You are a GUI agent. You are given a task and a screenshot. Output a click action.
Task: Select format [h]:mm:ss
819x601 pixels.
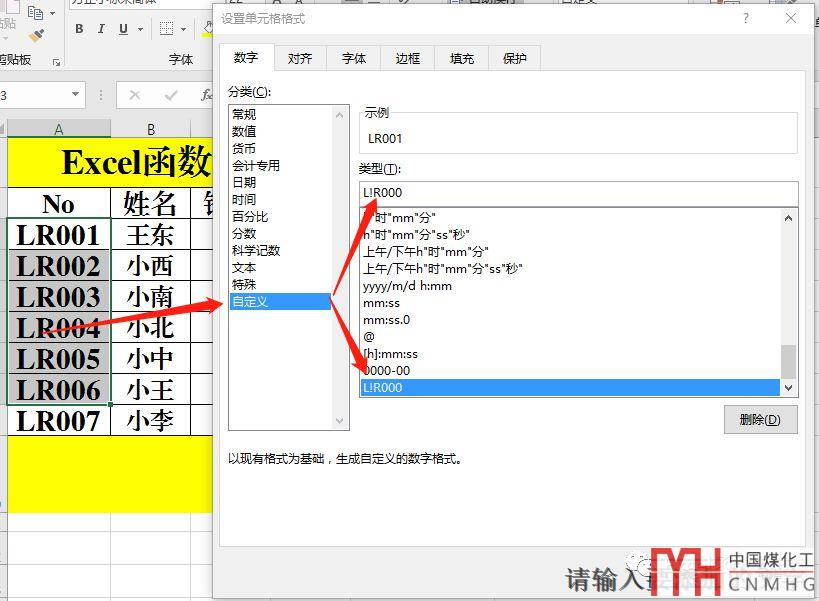(x=571, y=353)
